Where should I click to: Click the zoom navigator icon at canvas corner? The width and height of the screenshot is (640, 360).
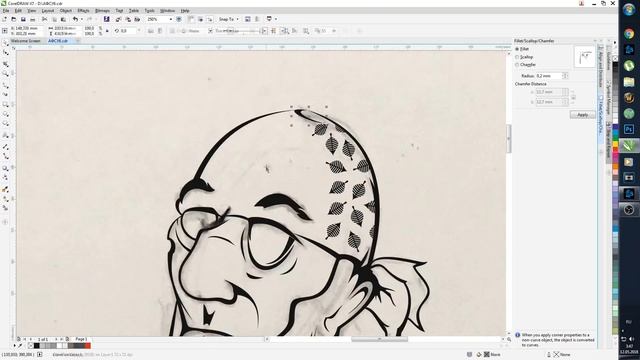pyautogui.click(x=509, y=339)
